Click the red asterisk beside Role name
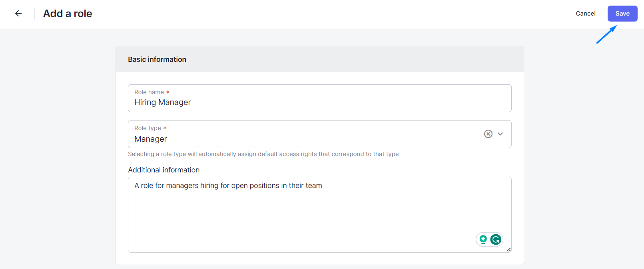644x269 pixels. coord(168,92)
